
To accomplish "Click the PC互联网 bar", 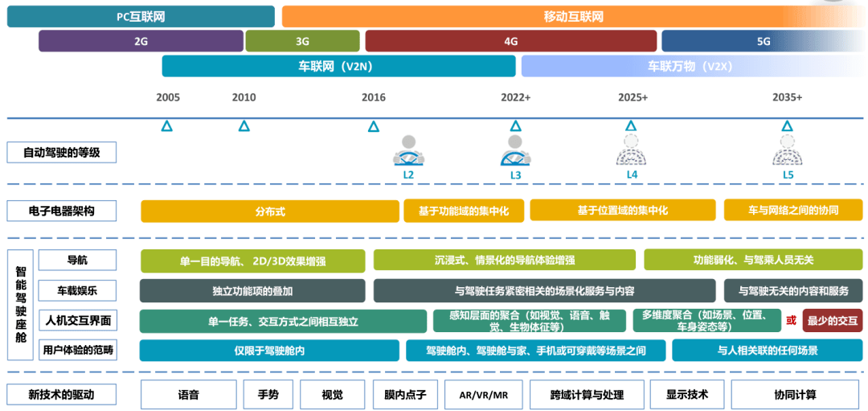I will pyautogui.click(x=141, y=17).
